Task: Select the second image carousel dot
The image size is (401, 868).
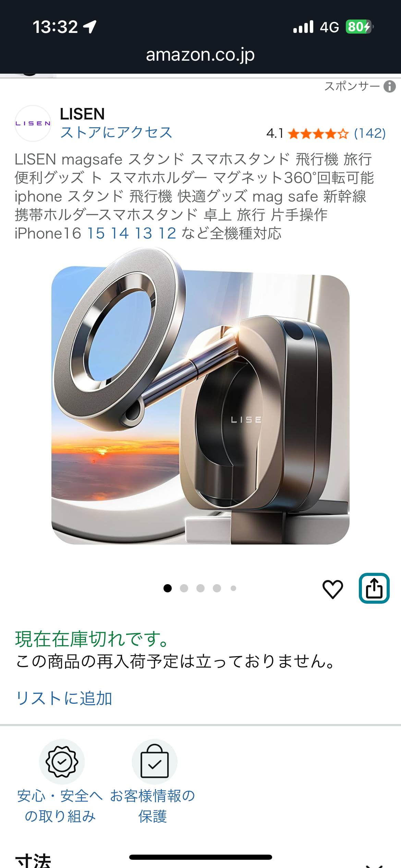Action: pos(184,588)
